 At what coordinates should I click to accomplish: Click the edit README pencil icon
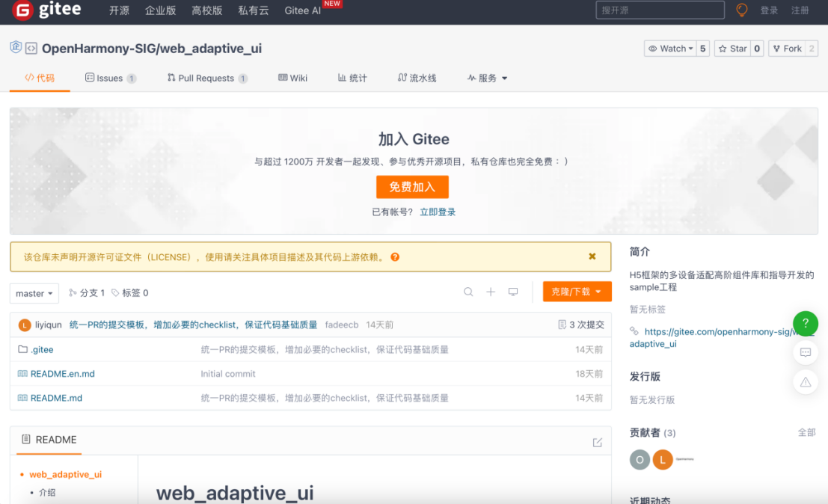[x=597, y=442]
